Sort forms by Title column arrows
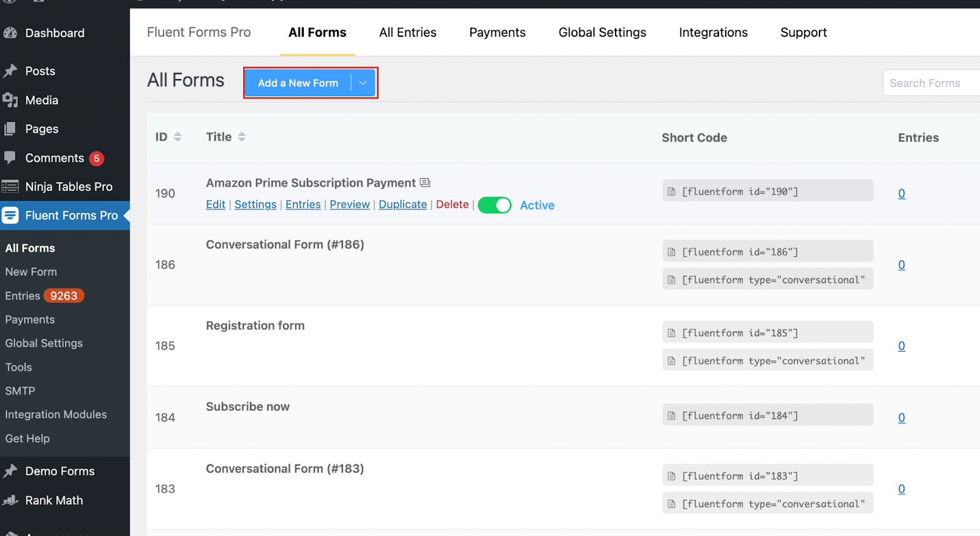Image resolution: width=980 pixels, height=536 pixels. (242, 137)
